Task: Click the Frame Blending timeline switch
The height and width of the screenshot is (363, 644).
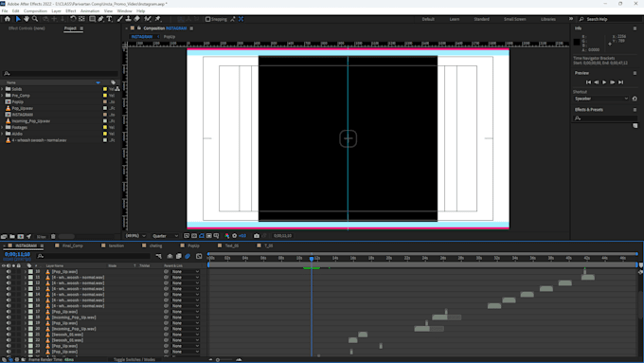Action: [x=179, y=256]
